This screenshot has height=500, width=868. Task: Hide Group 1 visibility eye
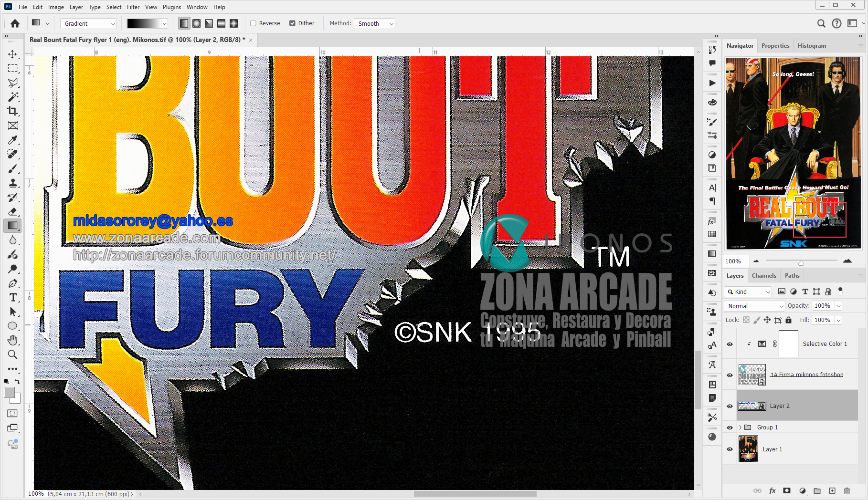(730, 427)
